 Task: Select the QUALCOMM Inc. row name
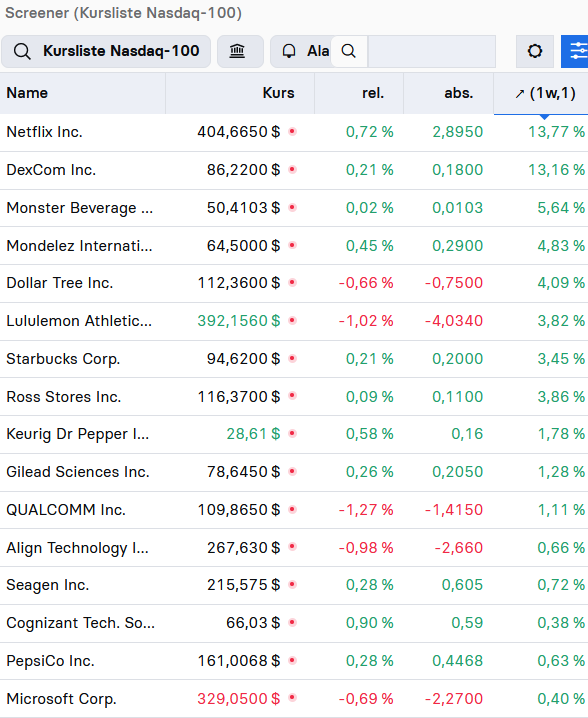click(66, 510)
